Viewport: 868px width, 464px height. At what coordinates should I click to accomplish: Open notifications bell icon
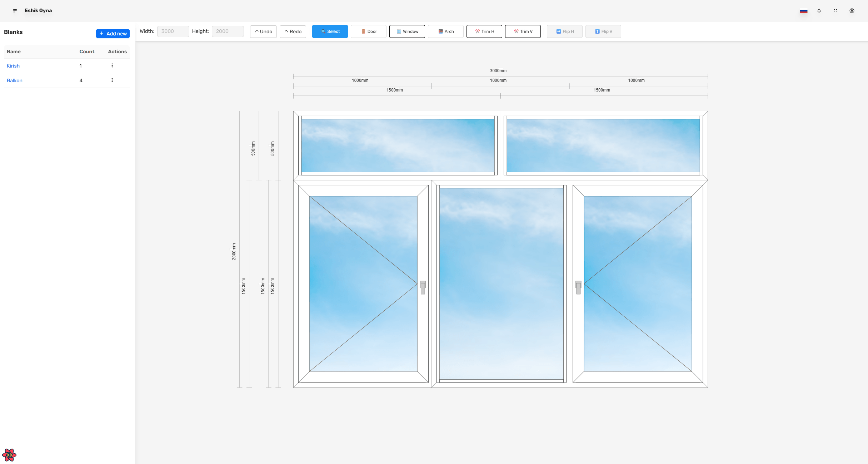819,11
